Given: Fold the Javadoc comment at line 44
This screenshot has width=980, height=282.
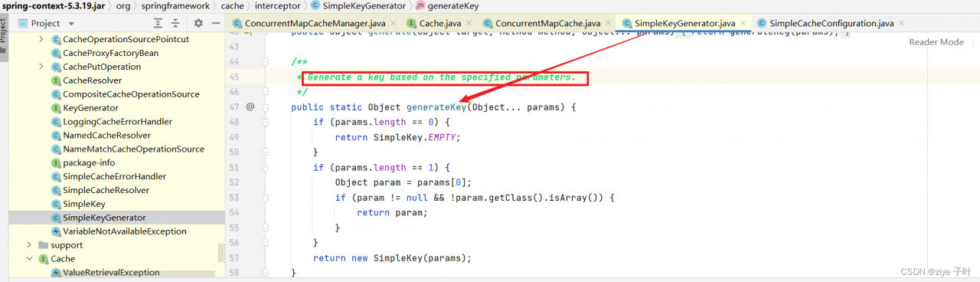Looking at the screenshot, I should (266, 61).
